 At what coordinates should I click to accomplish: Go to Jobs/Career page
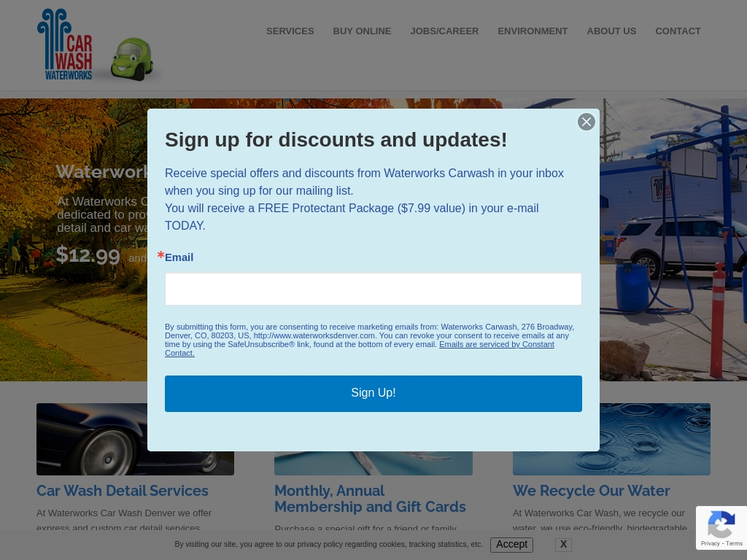[x=444, y=31]
